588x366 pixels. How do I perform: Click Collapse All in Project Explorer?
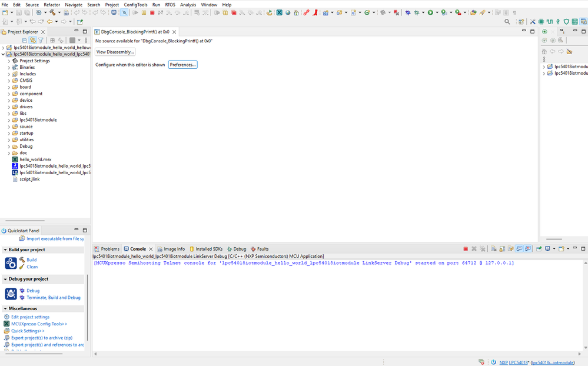24,40
